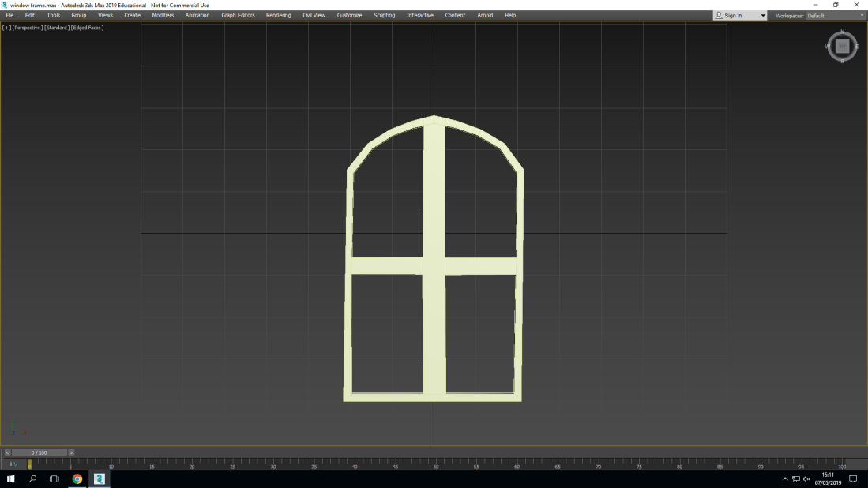Open the Perspective viewport label menu
The height and width of the screenshot is (488, 868).
point(27,28)
